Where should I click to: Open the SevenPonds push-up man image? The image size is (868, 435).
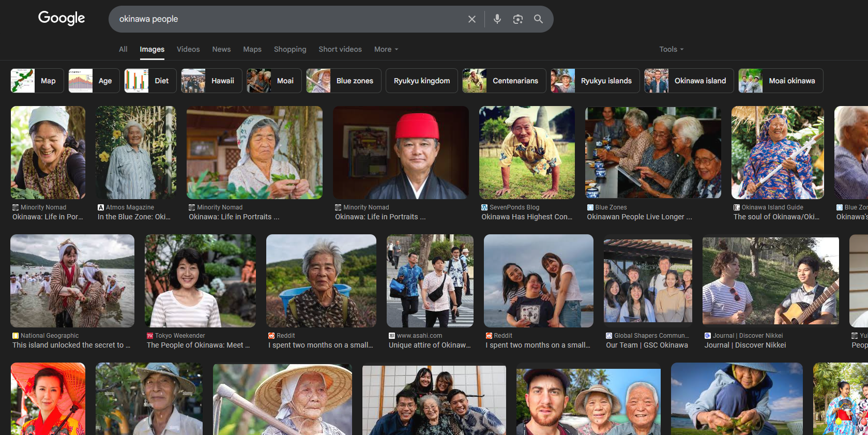pos(527,153)
